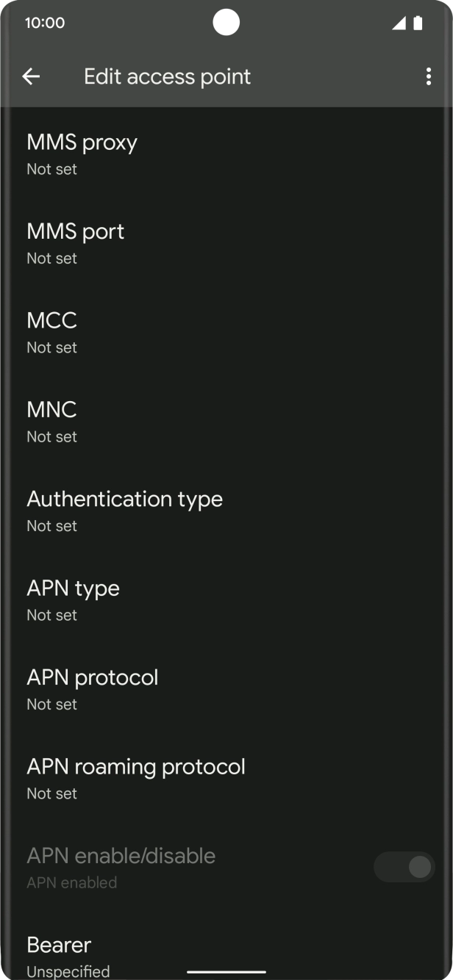Tap the APN enabled status text
The image size is (453, 980).
pos(71,882)
